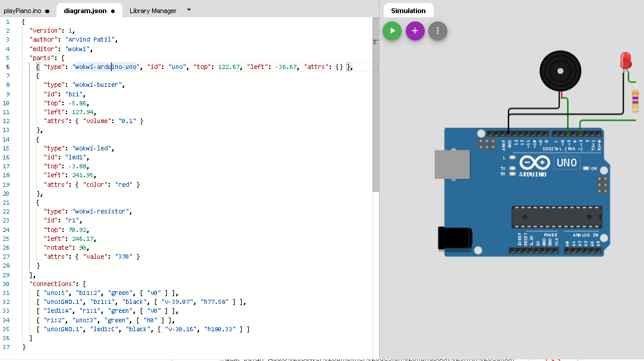Click the "editor": "wokwi" line

pyautogui.click(x=61, y=49)
